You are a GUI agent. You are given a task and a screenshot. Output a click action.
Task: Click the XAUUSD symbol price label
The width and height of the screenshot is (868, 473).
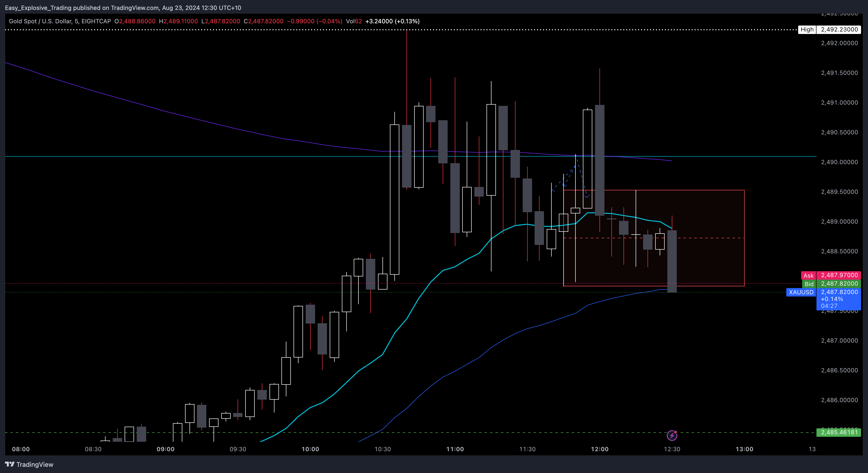(x=801, y=292)
